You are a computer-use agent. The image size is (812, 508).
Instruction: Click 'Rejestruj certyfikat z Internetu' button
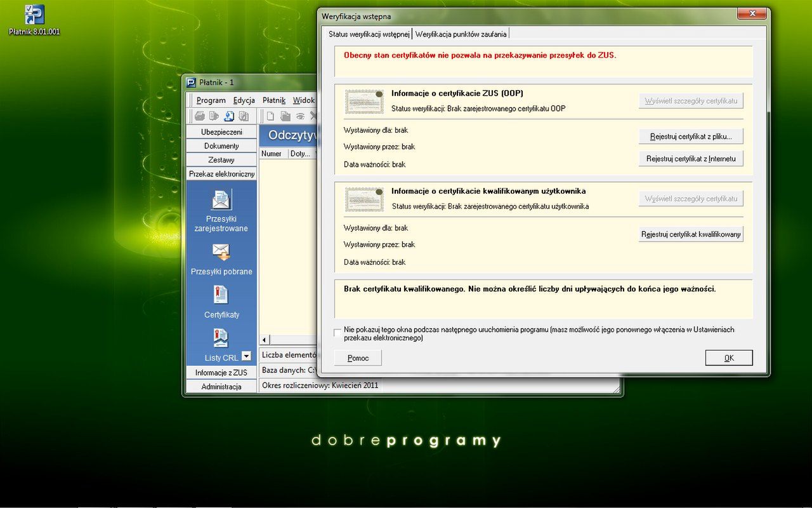coord(691,159)
